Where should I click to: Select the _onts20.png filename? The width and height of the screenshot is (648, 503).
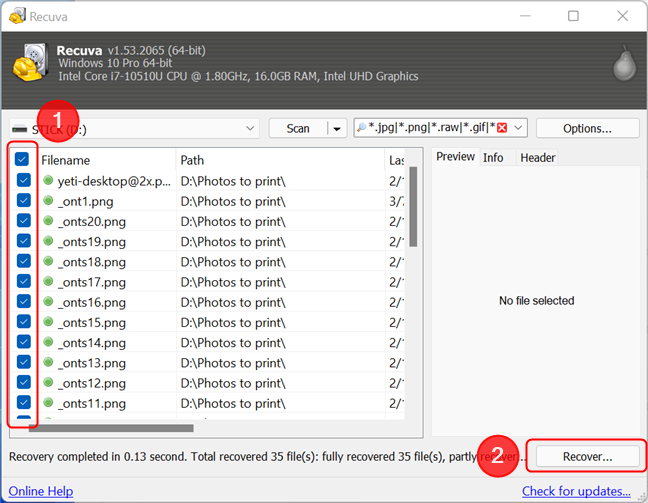(x=92, y=222)
